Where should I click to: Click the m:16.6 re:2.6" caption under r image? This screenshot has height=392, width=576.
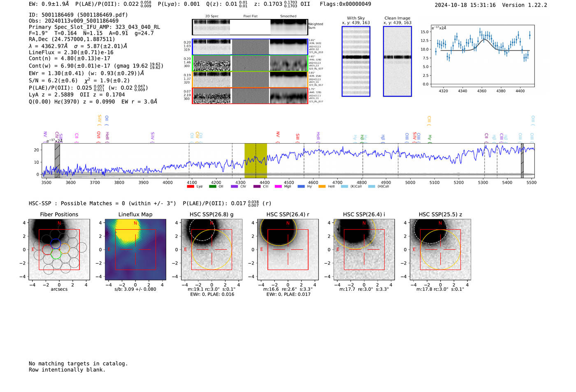click(288, 289)
